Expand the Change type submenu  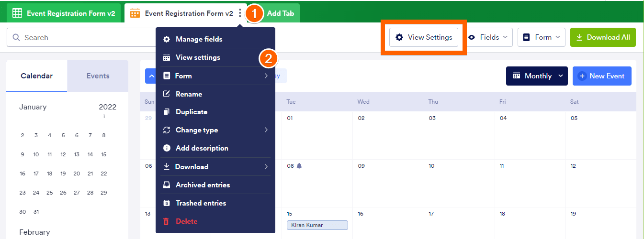pos(266,130)
